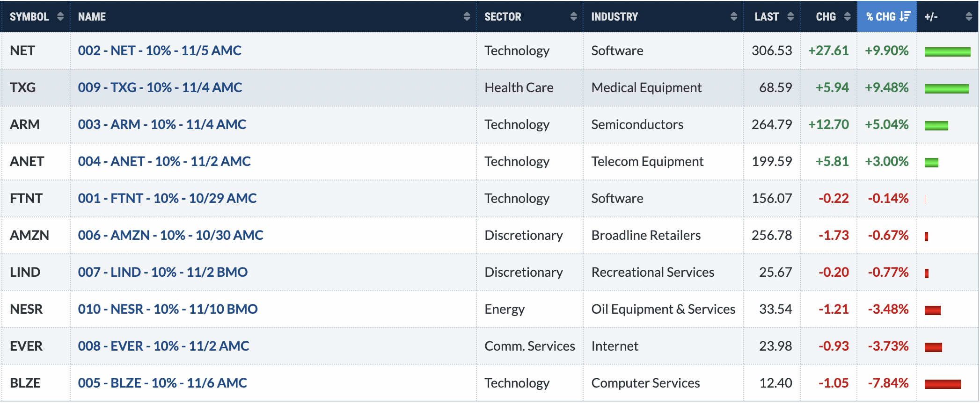Click the green bar for NET
The image size is (980, 403).
[x=947, y=51]
